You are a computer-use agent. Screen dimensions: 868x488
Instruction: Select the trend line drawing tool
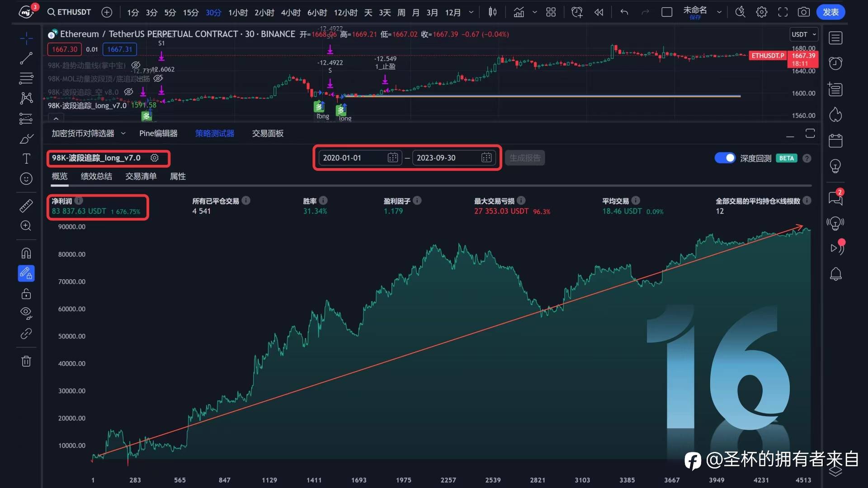pyautogui.click(x=26, y=58)
